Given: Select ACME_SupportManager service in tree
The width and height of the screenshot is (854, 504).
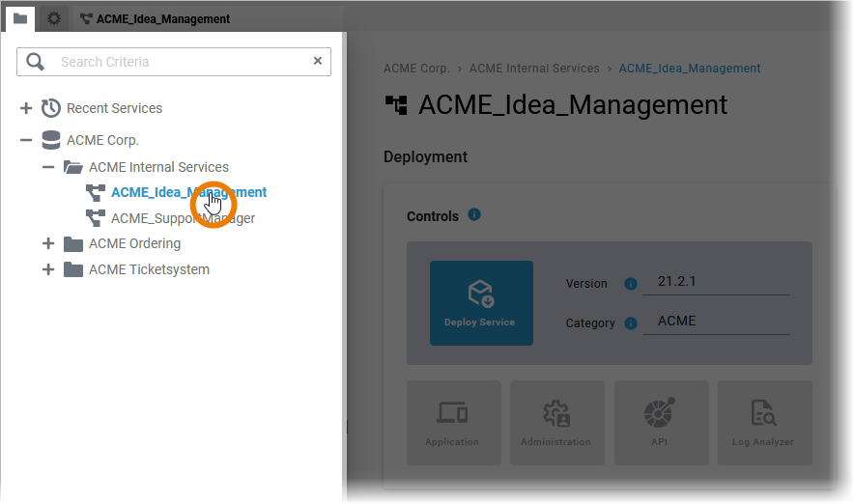Looking at the screenshot, I should (183, 218).
